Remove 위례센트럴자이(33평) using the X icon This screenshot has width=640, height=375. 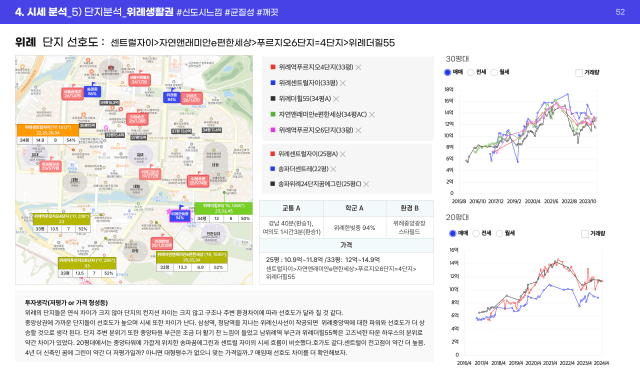[x=343, y=83]
